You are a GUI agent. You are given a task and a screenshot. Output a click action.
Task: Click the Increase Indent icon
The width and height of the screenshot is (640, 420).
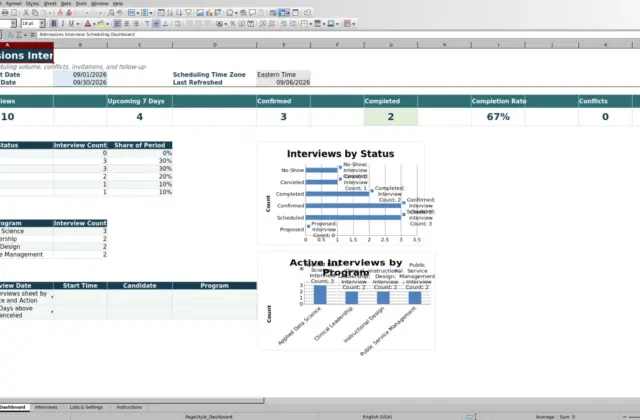pos(284,24)
